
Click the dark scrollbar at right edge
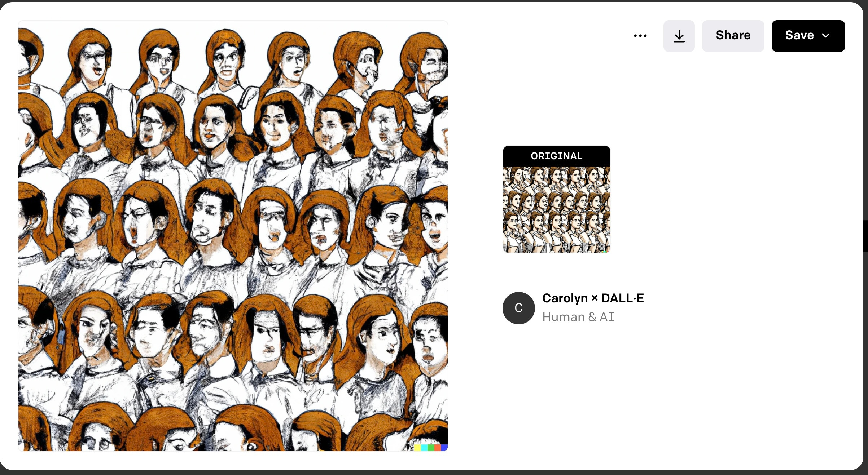(x=865, y=236)
